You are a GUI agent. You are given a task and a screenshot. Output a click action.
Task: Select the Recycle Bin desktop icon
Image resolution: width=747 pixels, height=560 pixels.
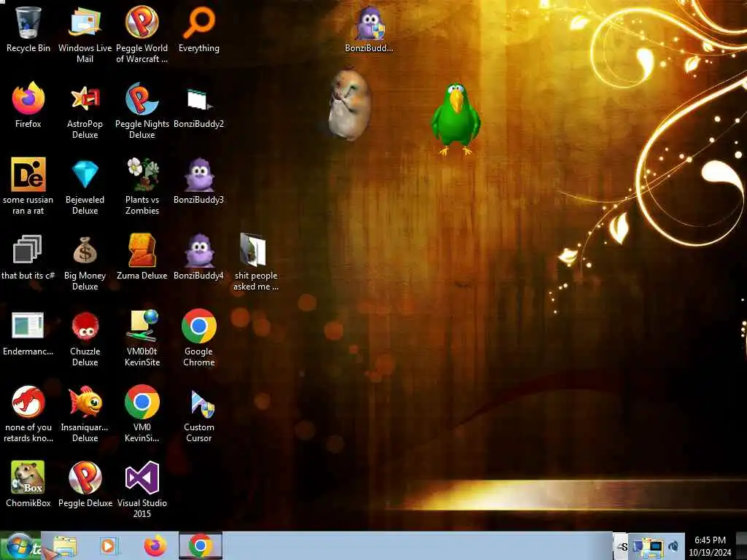(x=28, y=29)
